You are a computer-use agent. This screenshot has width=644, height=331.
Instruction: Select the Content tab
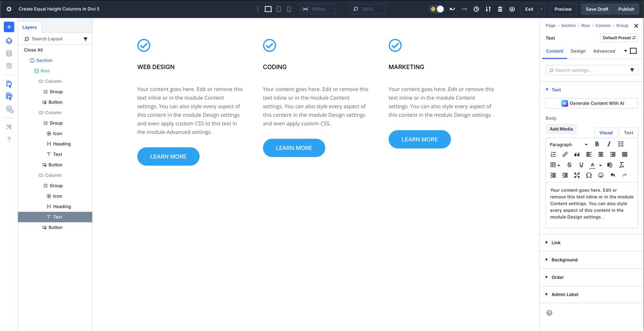[555, 51]
